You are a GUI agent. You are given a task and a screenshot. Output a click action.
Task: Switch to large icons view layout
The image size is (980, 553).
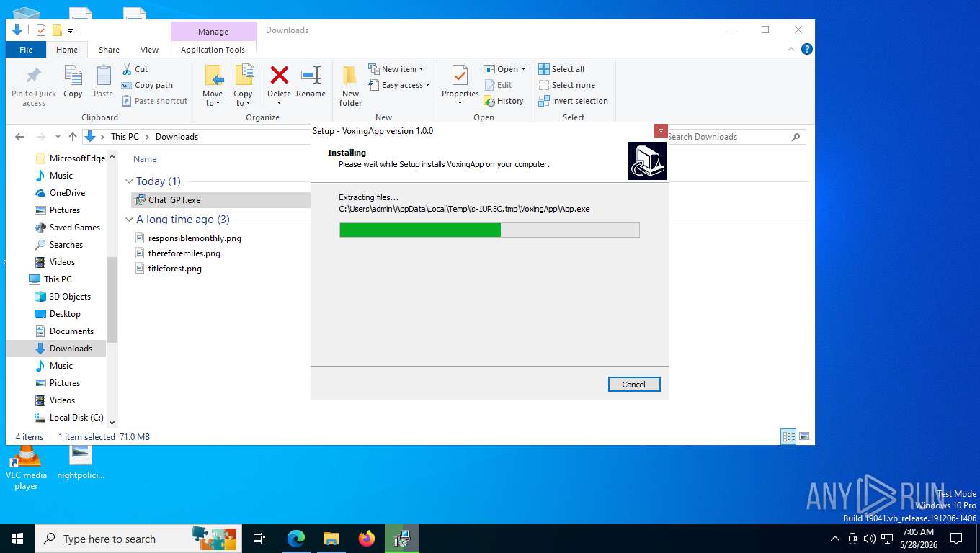click(x=804, y=436)
